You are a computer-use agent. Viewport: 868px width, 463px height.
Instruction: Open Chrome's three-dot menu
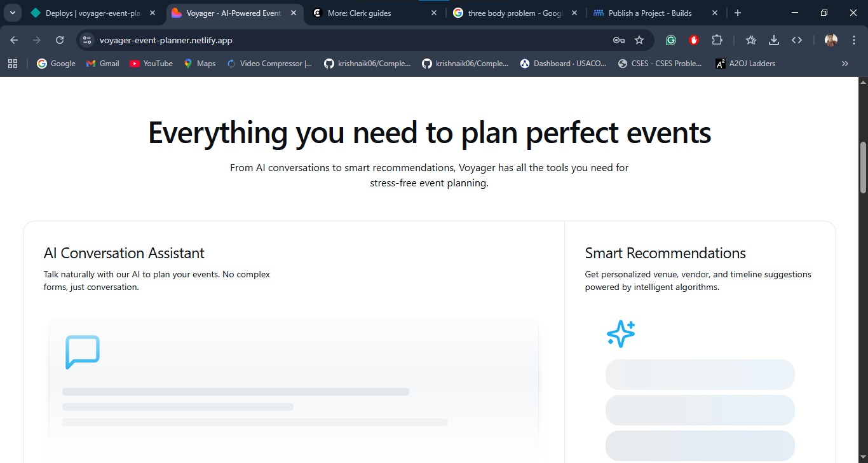click(x=852, y=40)
